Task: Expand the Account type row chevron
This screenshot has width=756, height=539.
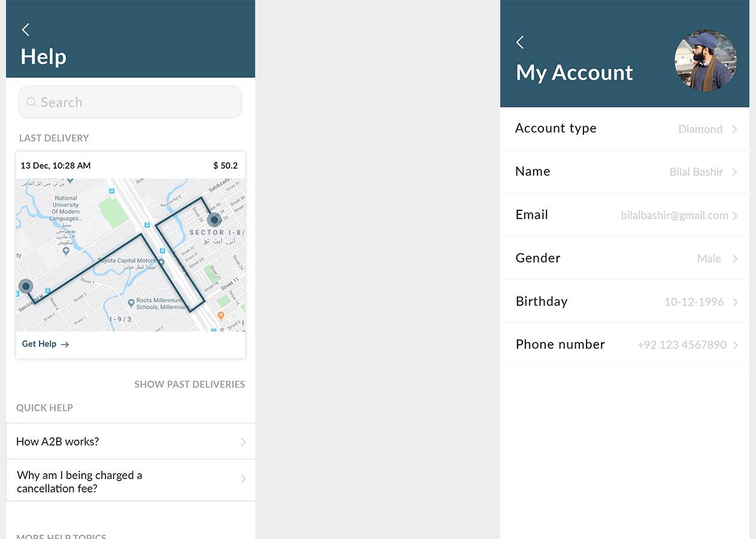Action: coord(734,129)
